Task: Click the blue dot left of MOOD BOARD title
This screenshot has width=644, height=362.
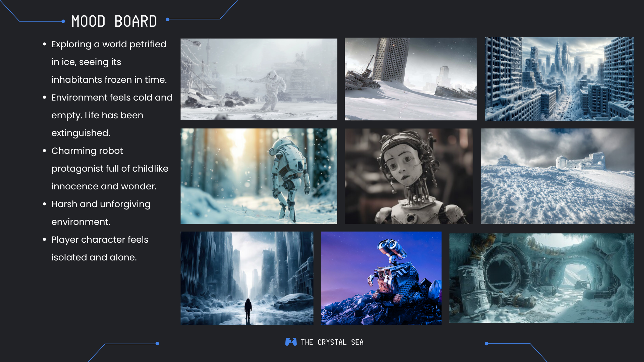Action: point(63,21)
